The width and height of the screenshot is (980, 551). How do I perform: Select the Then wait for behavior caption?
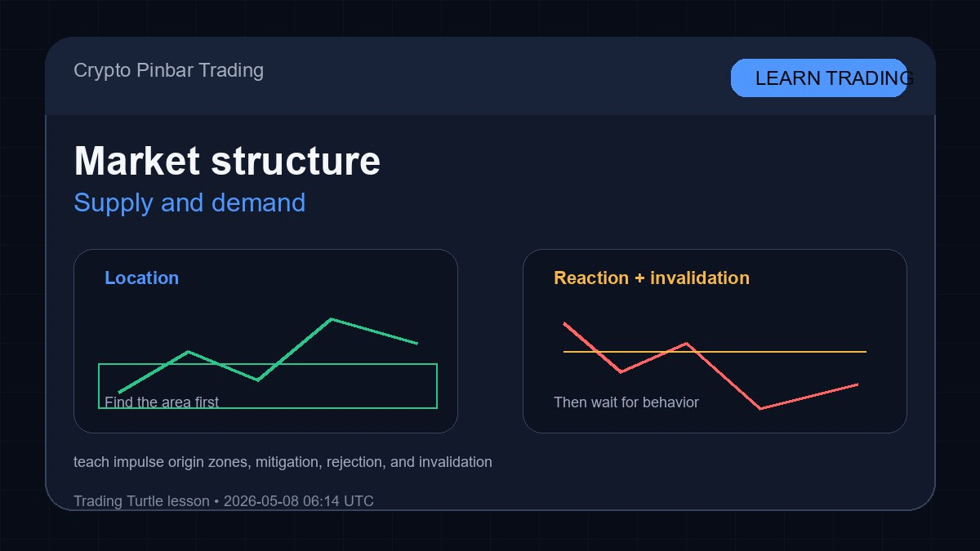pos(626,402)
